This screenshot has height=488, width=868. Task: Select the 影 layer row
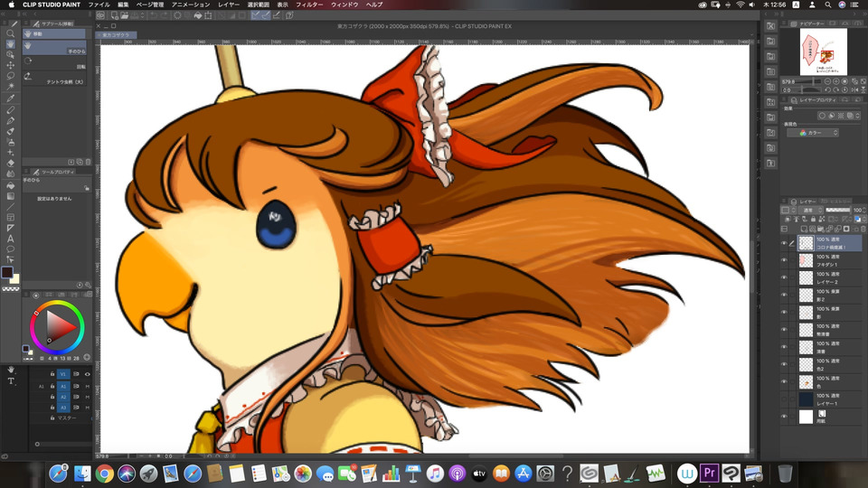(829, 312)
